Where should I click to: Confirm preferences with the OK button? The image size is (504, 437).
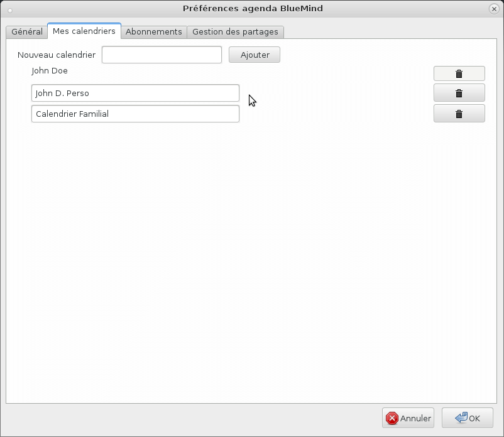(467, 418)
